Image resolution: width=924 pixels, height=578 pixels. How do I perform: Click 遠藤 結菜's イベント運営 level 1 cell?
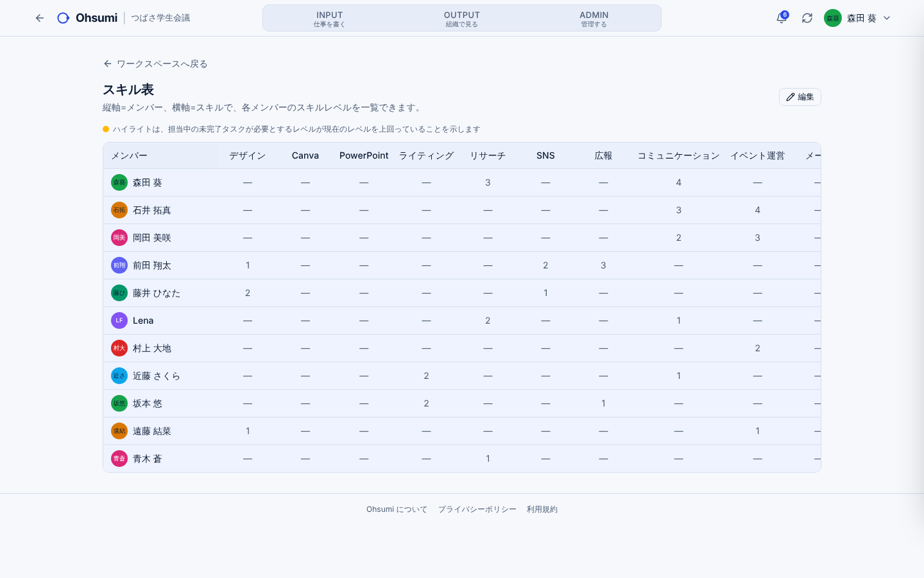(757, 431)
